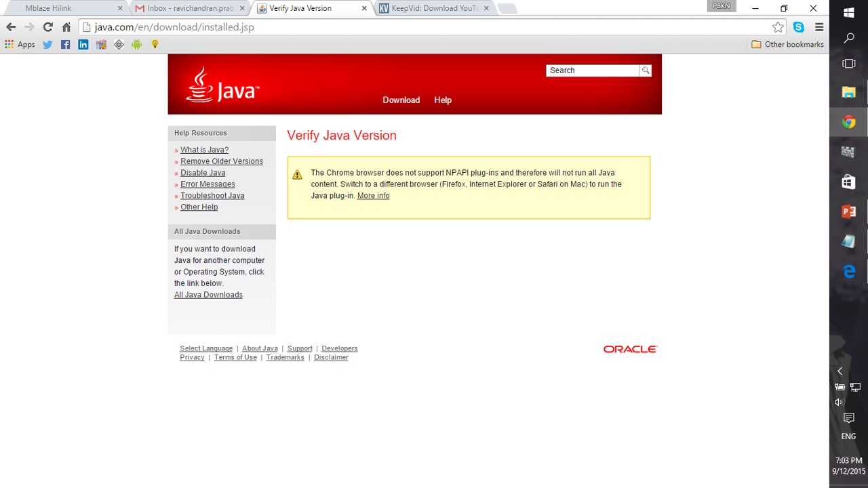Go to the browser home page icon
The image size is (868, 488).
coord(66,27)
